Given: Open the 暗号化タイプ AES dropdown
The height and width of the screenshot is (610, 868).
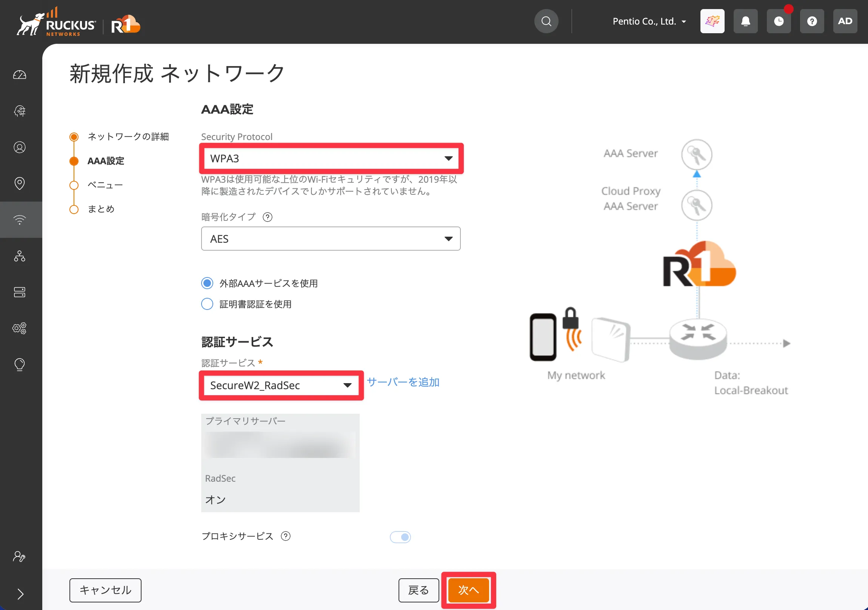Looking at the screenshot, I should 331,239.
